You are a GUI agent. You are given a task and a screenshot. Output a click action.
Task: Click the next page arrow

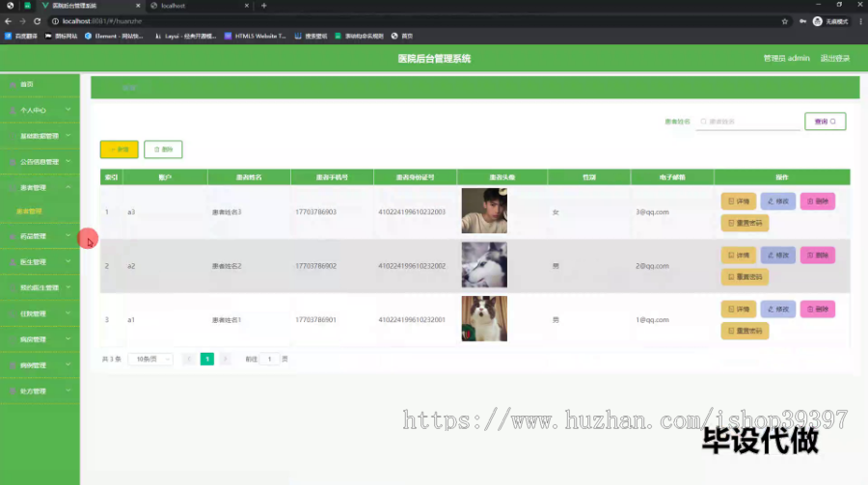pos(226,360)
